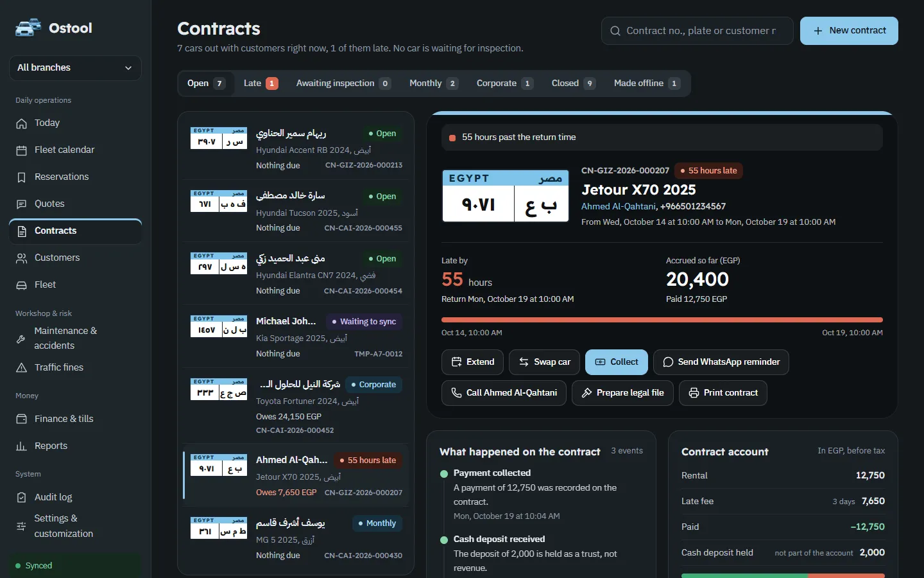Open Today in the sidebar
924x578 pixels.
point(75,123)
